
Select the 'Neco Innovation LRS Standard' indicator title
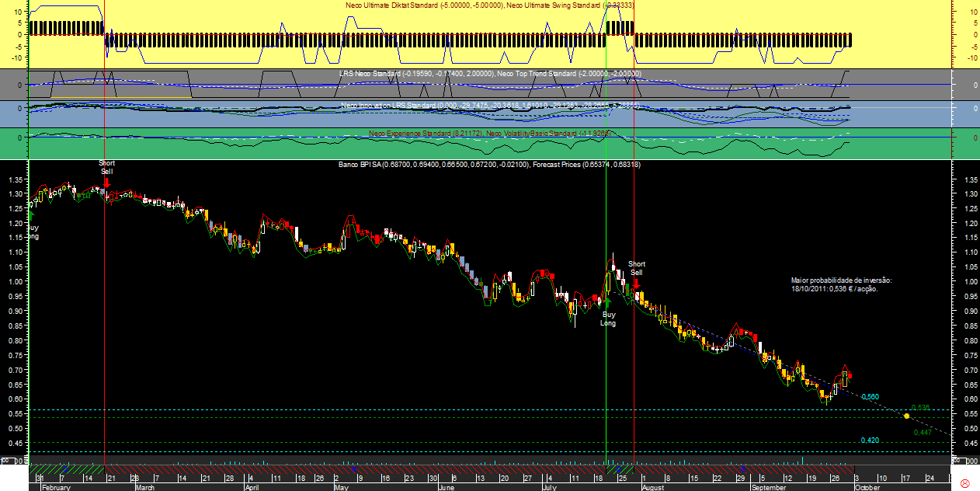click(x=389, y=105)
